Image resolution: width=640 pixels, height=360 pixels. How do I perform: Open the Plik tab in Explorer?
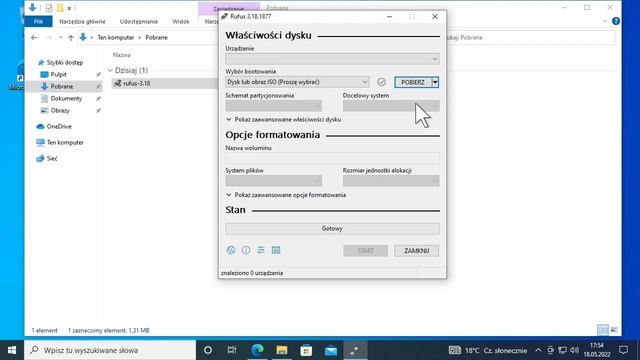click(x=38, y=21)
